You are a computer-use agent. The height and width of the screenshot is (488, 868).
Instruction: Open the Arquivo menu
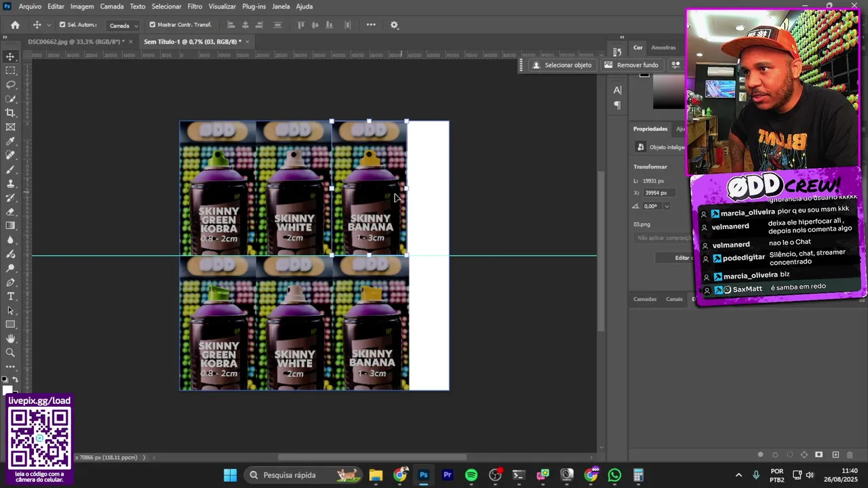[x=30, y=6]
